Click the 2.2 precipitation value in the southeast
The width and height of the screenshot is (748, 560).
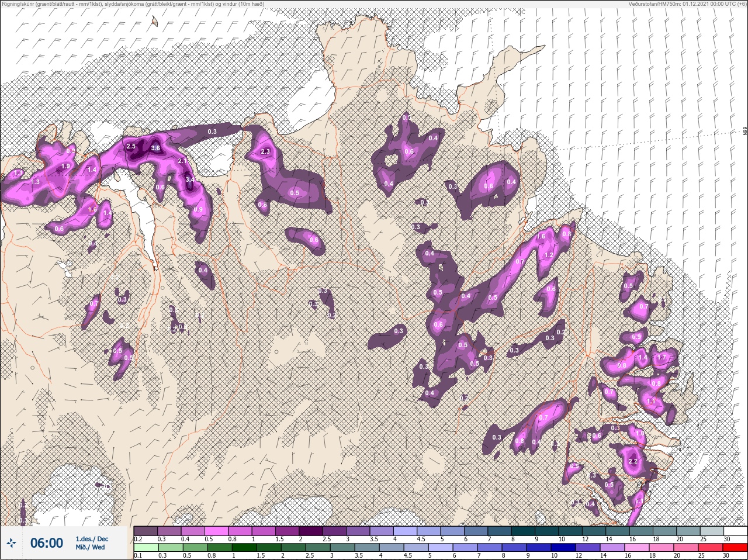pos(633,462)
